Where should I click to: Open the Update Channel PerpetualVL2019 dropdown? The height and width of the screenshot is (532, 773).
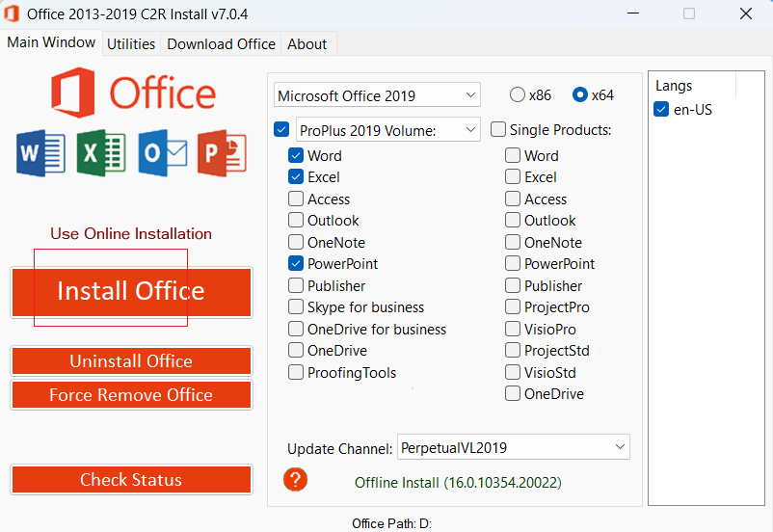coord(514,447)
